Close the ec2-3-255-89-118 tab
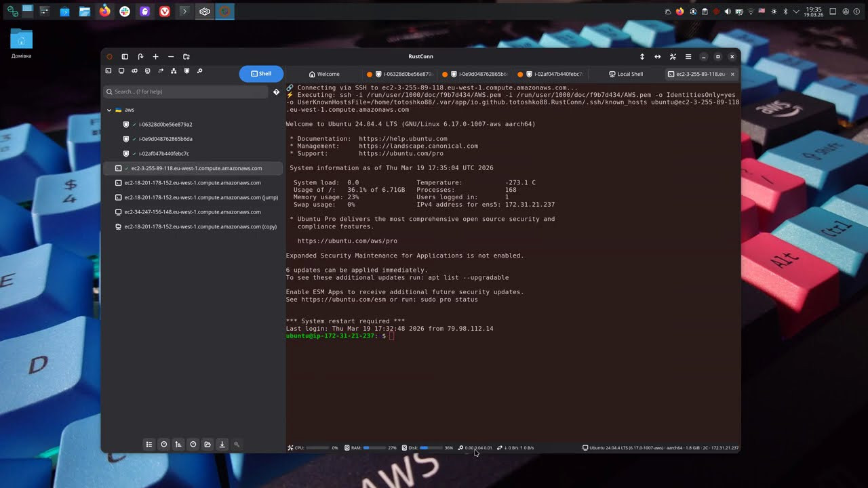This screenshot has width=868, height=488. (732, 74)
